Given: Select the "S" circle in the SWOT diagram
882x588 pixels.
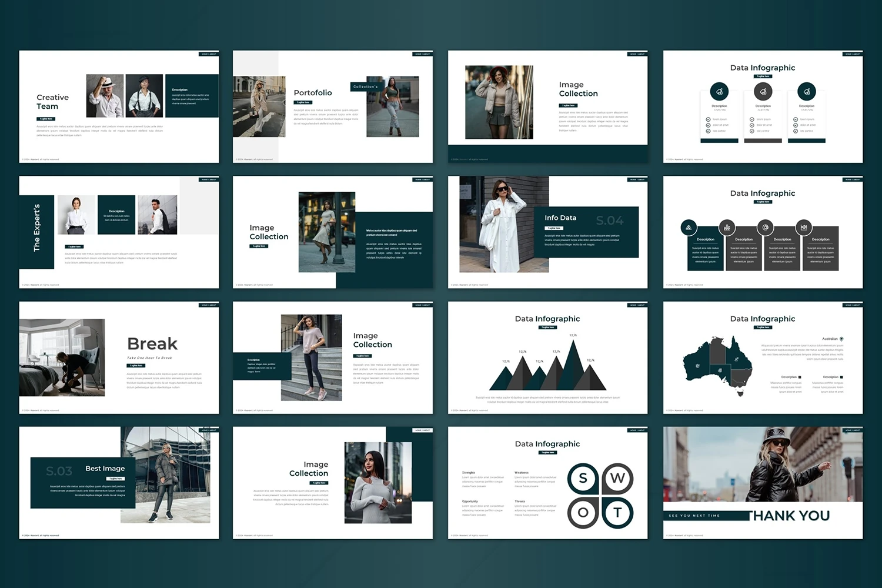Looking at the screenshot, I should (x=583, y=479).
